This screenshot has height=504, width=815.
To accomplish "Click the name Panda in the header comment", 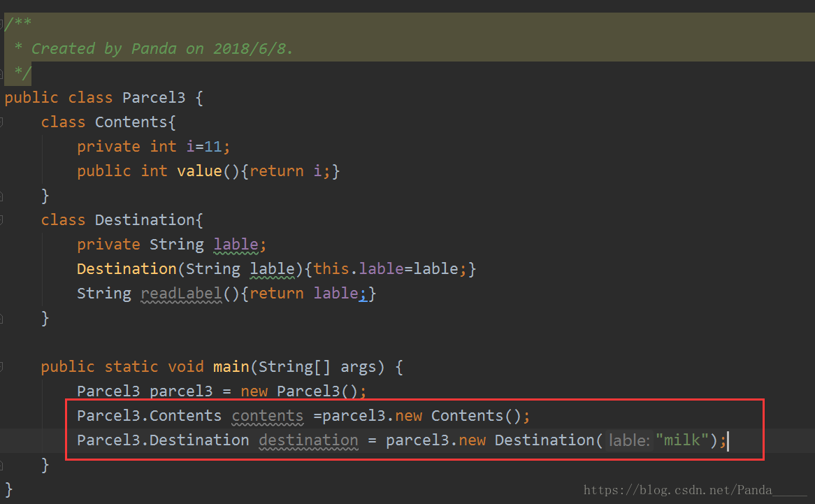I will 154,49.
